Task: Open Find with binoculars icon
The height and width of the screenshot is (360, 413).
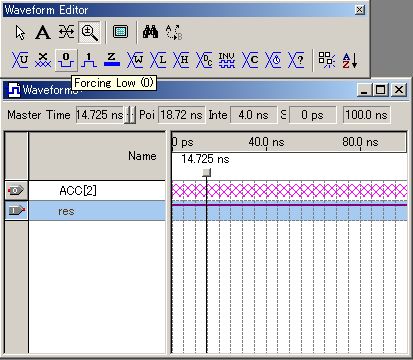Action: [x=150, y=32]
